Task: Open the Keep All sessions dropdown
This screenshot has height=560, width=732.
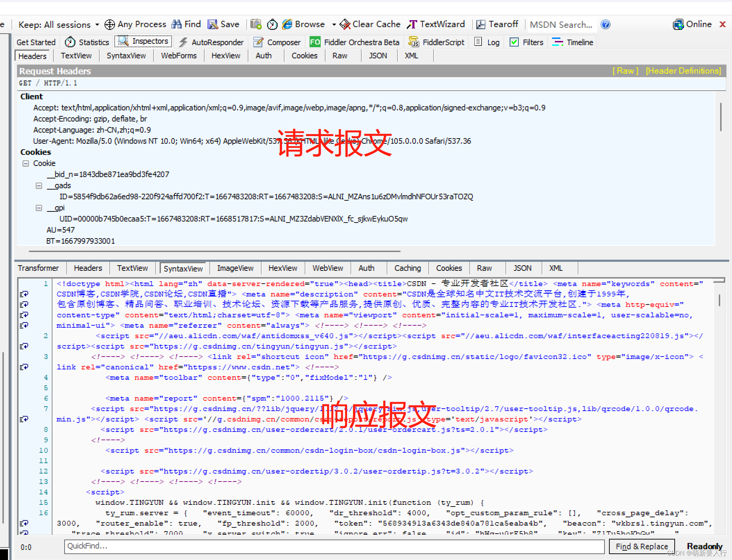Action: [97, 25]
